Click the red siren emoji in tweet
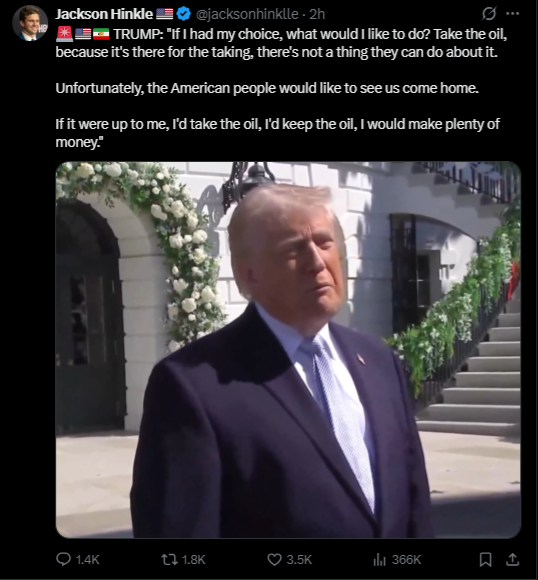Viewport: 538px width, 580px height. [x=64, y=34]
